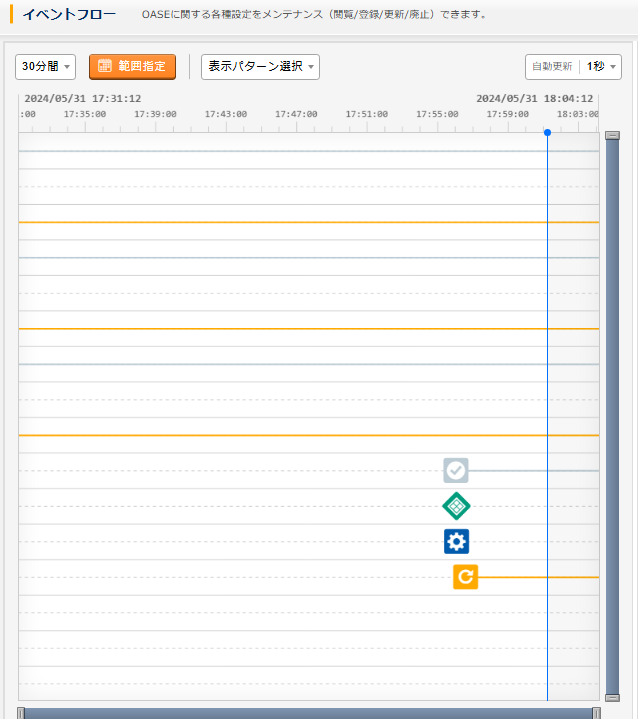Viewport: 638px width, 719px height.
Task: Click the イベントフロー page title
Action: (69, 15)
